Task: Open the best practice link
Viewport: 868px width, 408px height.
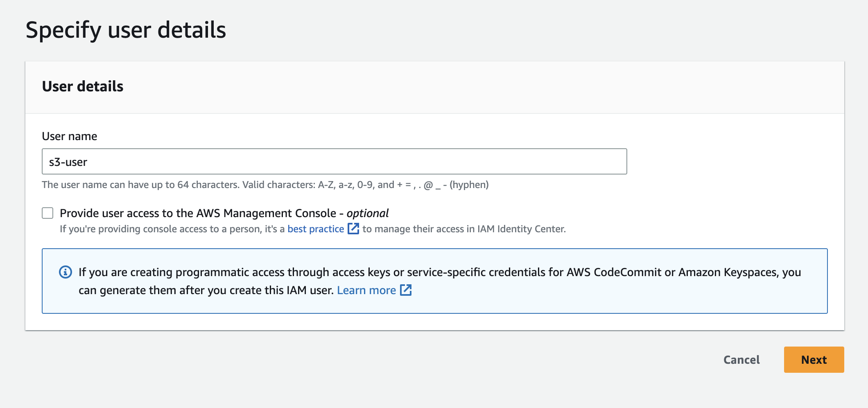Action: (315, 229)
